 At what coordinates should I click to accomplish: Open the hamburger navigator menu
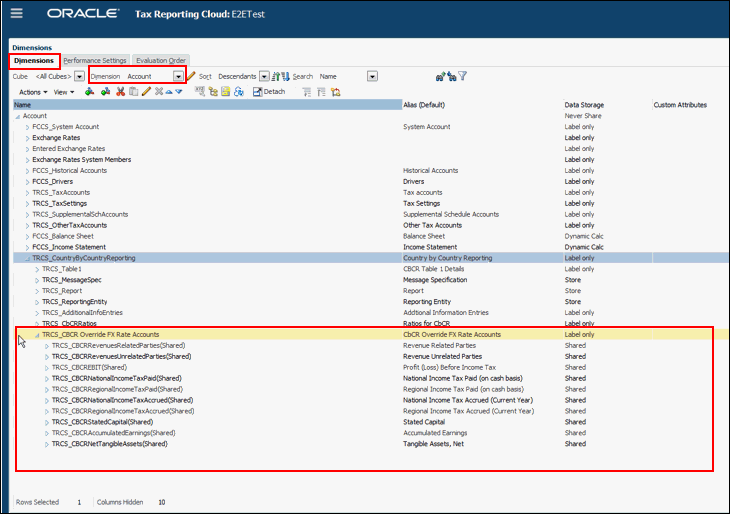pyautogui.click(x=17, y=13)
